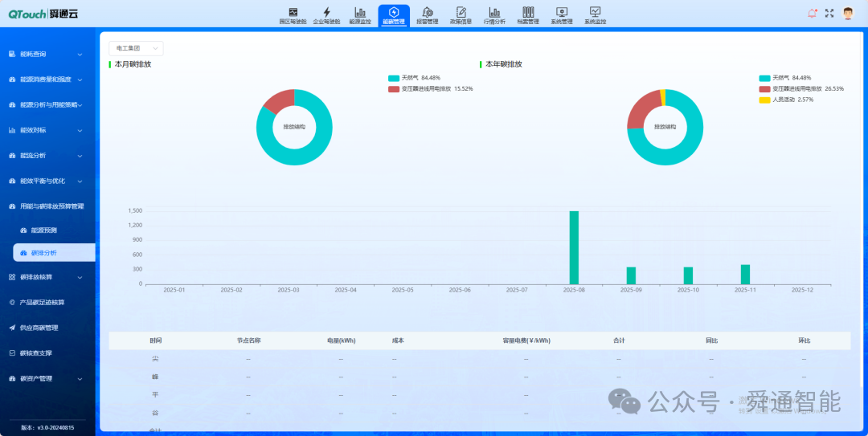Open the 园区驾驶舱 dashboard icon
This screenshot has width=868, height=436.
[293, 13]
